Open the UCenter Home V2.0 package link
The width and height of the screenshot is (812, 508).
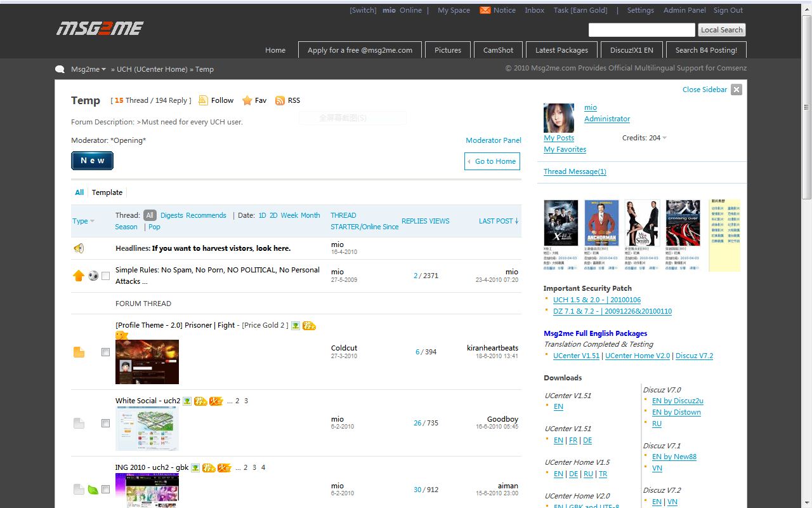tap(638, 356)
